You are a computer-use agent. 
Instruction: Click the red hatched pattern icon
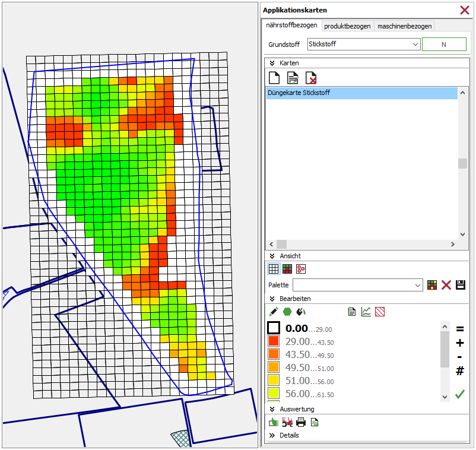(x=380, y=311)
